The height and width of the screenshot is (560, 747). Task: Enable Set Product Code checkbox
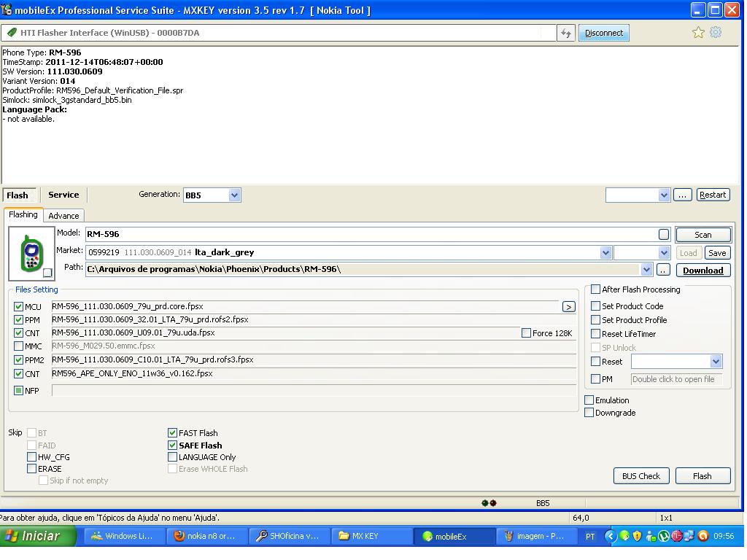[595, 306]
